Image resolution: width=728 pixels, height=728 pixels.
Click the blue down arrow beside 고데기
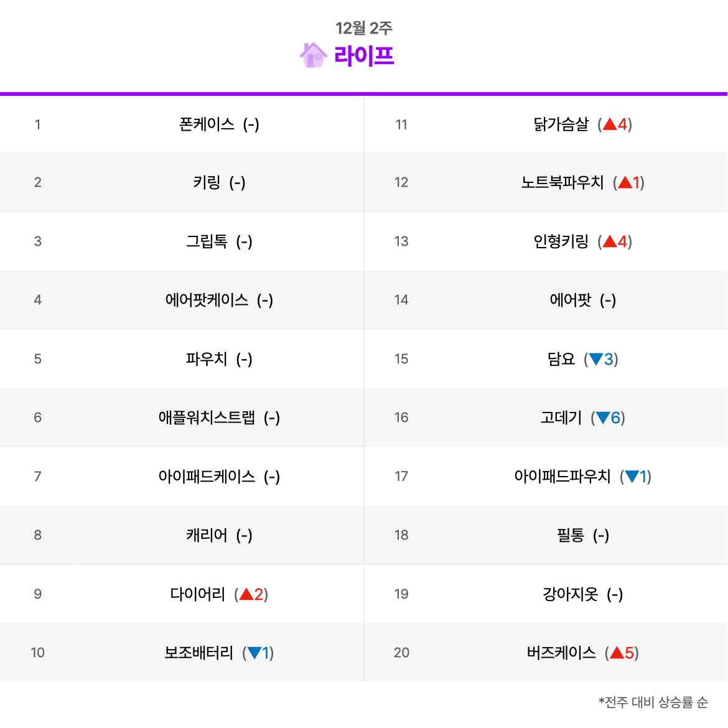click(x=603, y=418)
